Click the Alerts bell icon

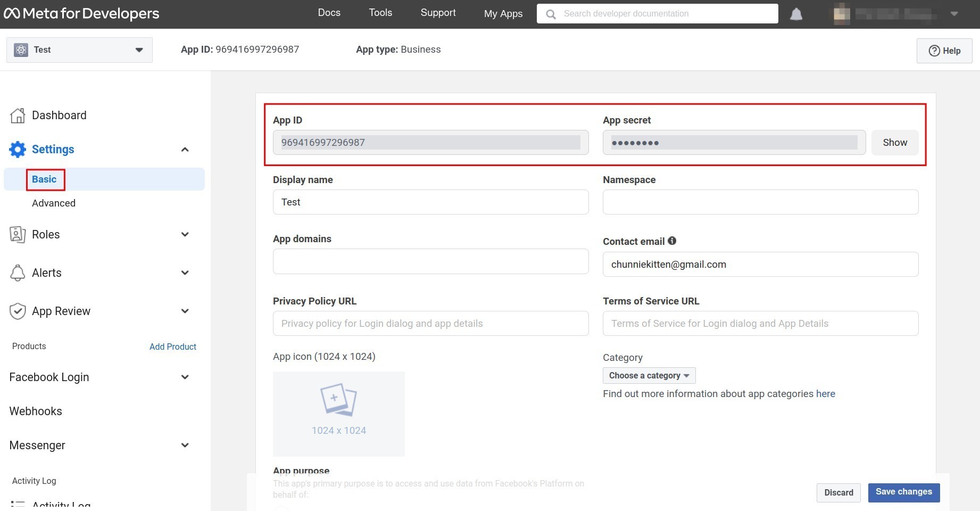[18, 273]
